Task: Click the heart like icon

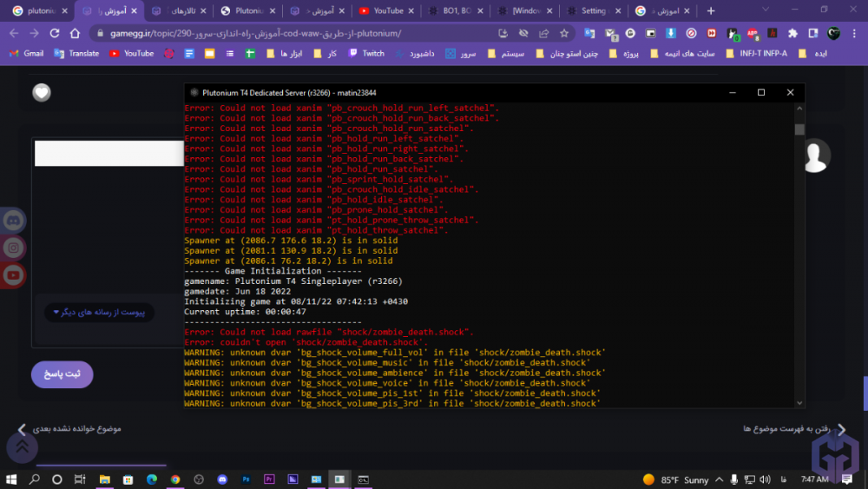Action: point(42,92)
